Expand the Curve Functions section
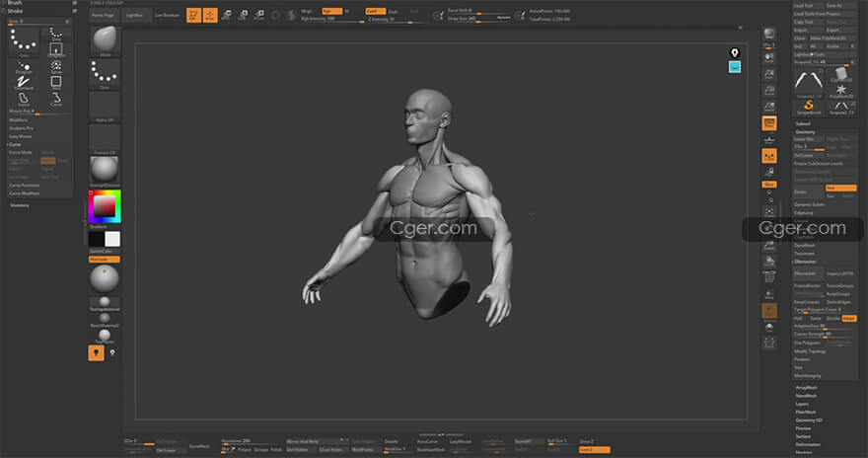The height and width of the screenshot is (458, 868). click(x=24, y=185)
